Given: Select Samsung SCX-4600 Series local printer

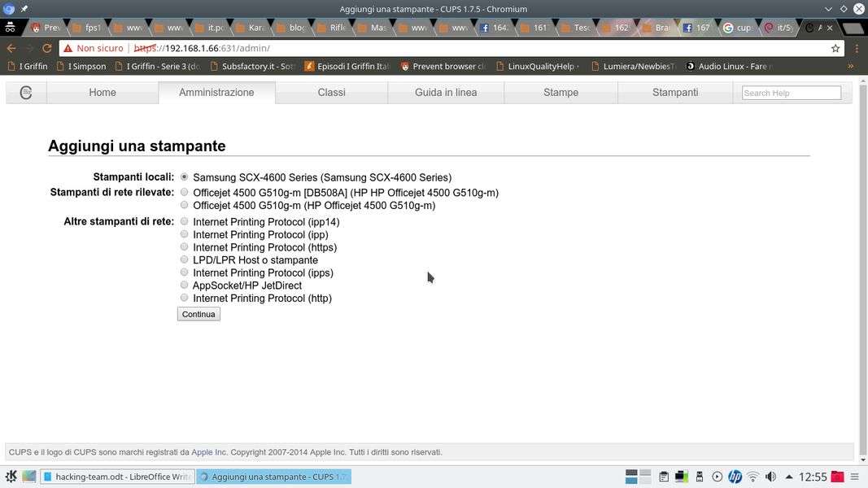Looking at the screenshot, I should point(185,177).
